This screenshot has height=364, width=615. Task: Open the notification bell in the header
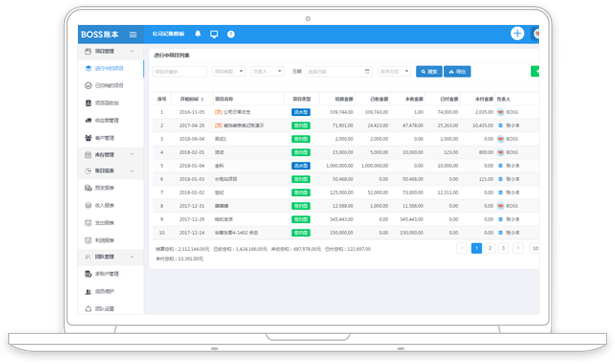pos(198,34)
